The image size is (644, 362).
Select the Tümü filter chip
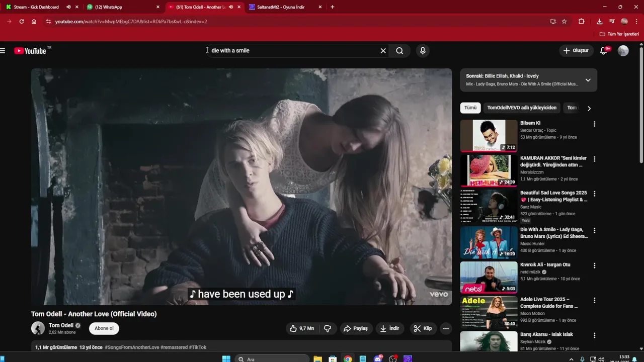coord(470,108)
